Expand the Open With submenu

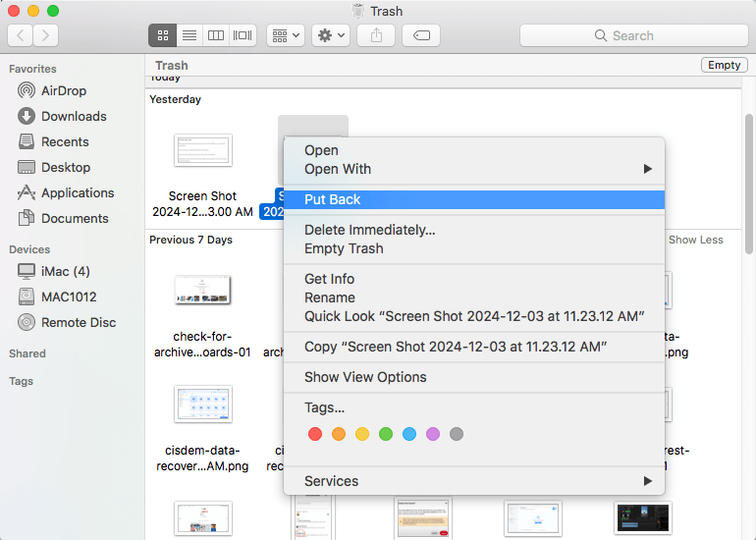[x=474, y=169]
